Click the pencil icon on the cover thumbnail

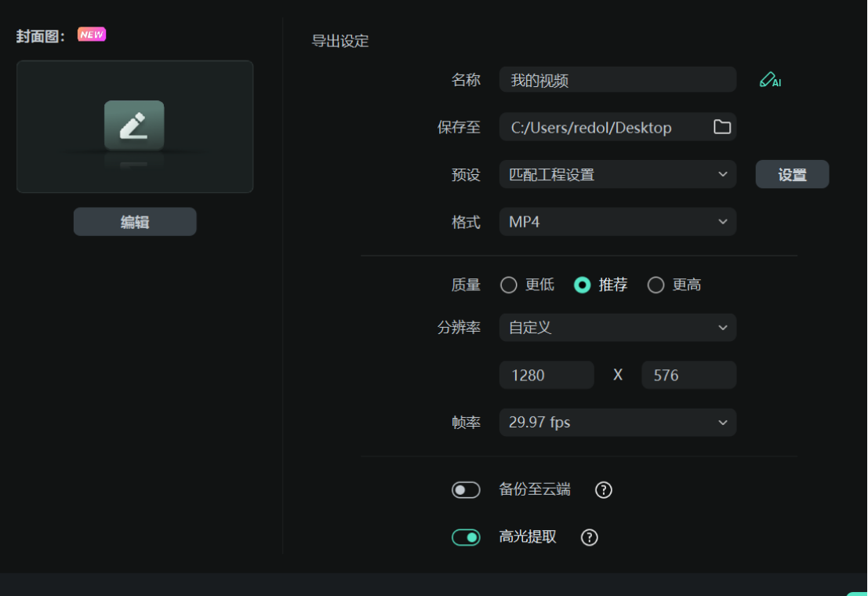(x=134, y=125)
